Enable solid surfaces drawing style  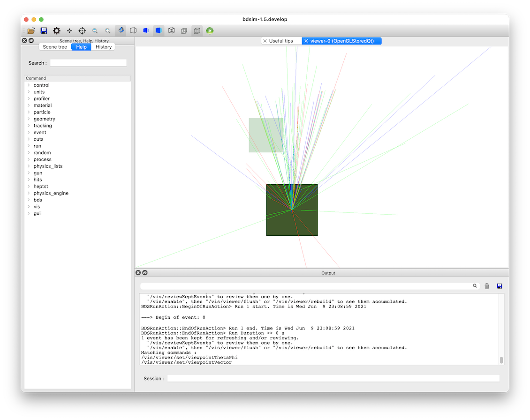pos(159,30)
